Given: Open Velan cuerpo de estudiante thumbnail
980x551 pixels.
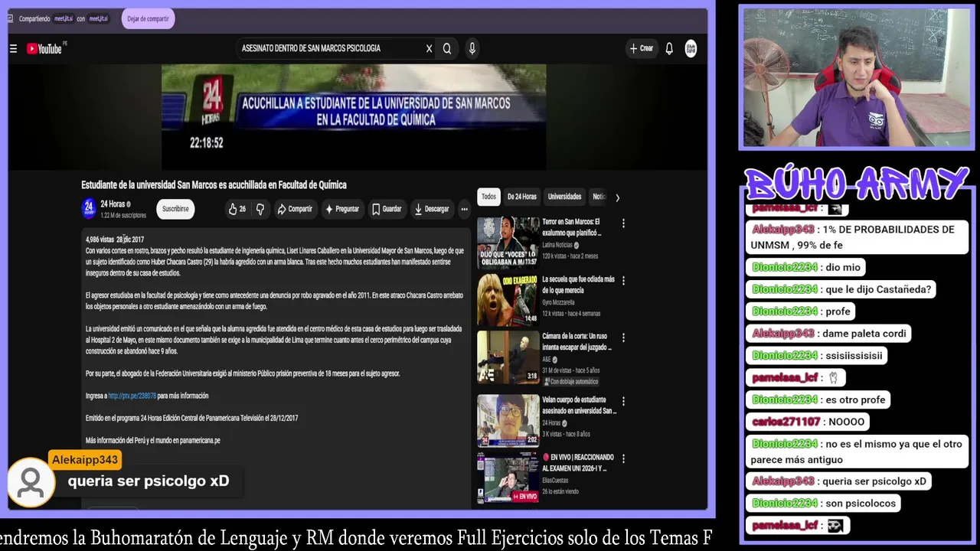Looking at the screenshot, I should (x=508, y=420).
